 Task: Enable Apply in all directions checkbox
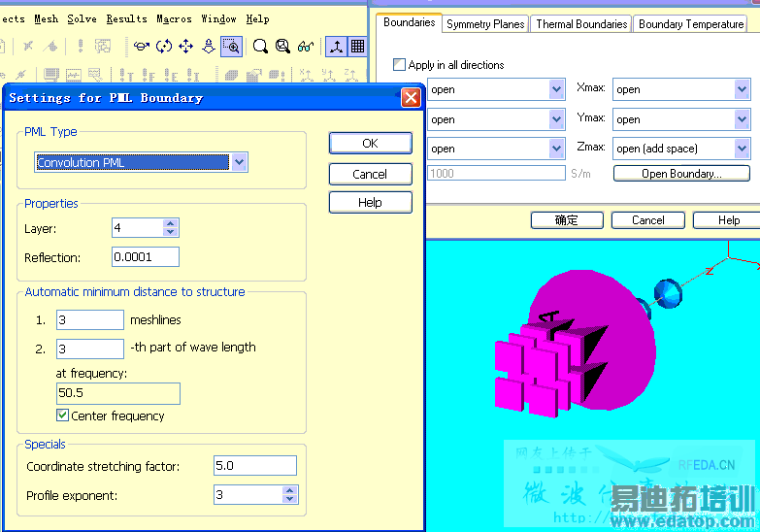pyautogui.click(x=399, y=64)
